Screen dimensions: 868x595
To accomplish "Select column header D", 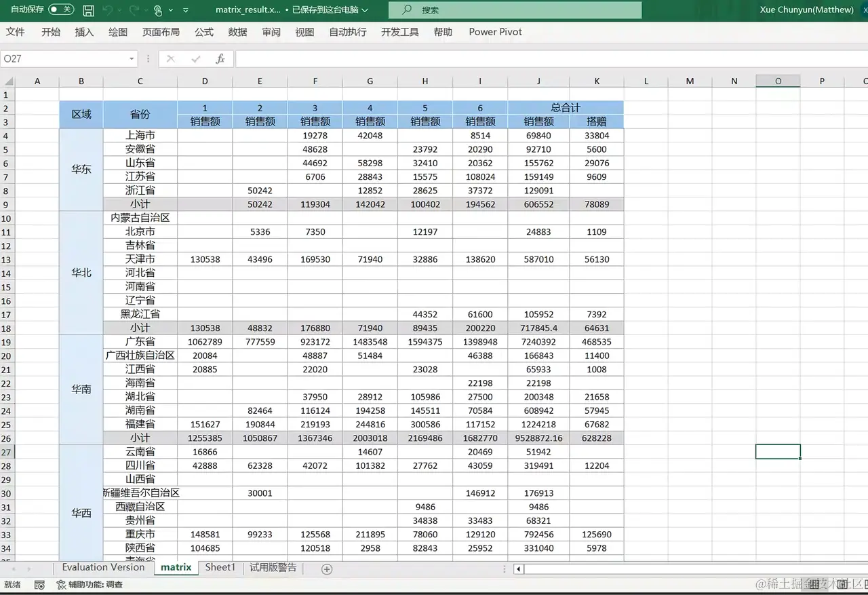I will (x=205, y=81).
